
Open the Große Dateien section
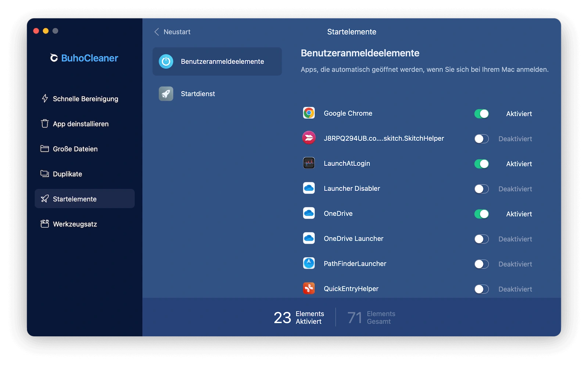85,149
